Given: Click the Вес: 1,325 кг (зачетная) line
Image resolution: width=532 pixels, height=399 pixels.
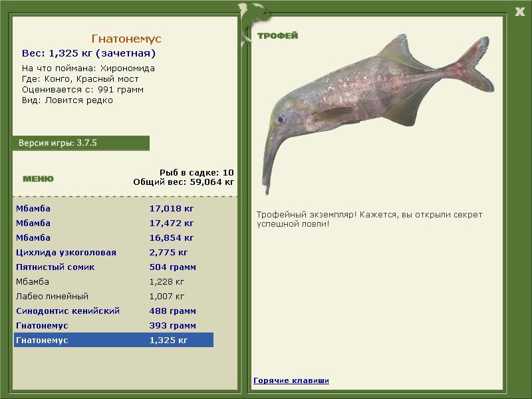Looking at the screenshot, I should pos(88,53).
